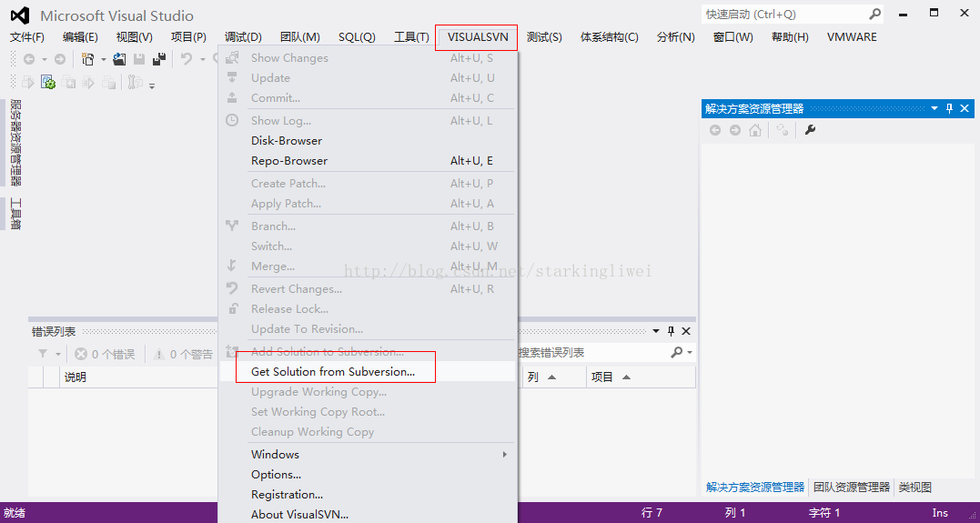Open the New Project dropdown arrow
The height and width of the screenshot is (523, 980).
point(103,60)
